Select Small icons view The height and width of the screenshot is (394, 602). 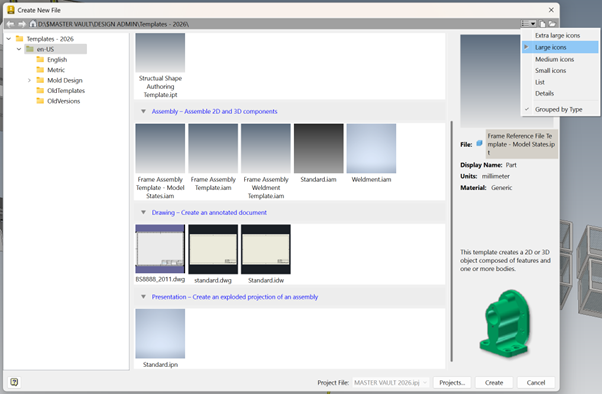pos(550,71)
